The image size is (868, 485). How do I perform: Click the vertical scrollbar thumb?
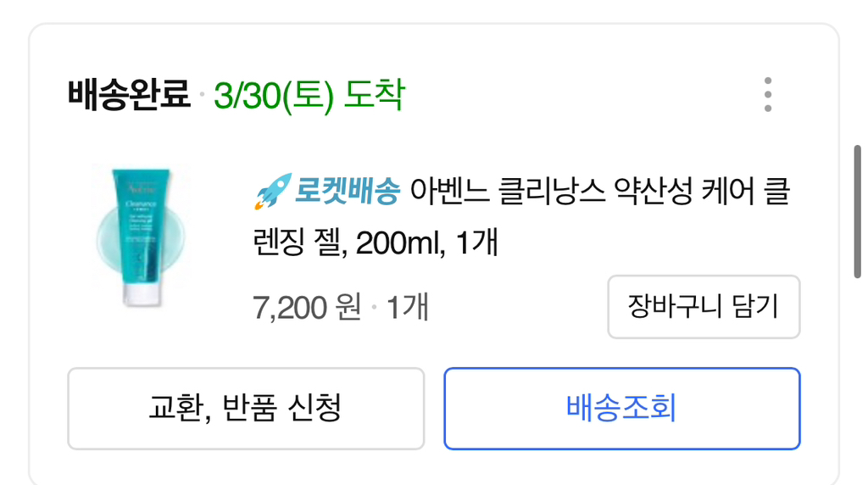pyautogui.click(x=858, y=211)
